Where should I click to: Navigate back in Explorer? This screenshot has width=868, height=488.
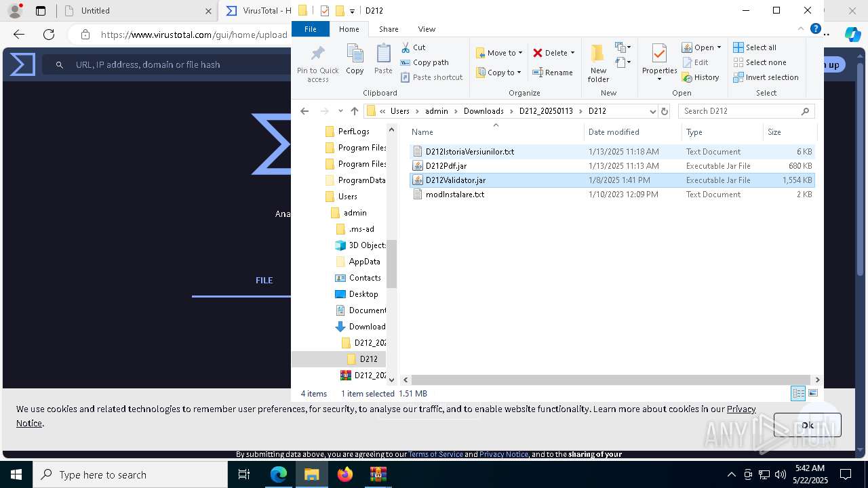point(304,111)
